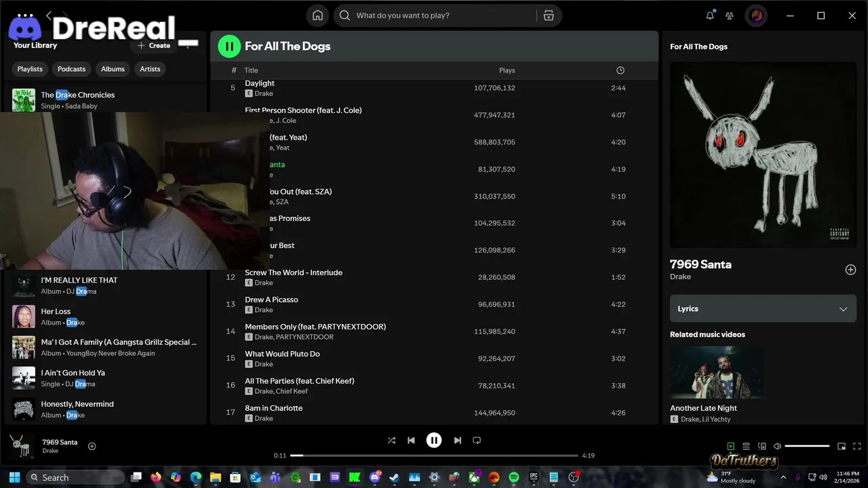The height and width of the screenshot is (488, 868).
Task: Open File Explorer from the taskbar
Action: point(216,477)
